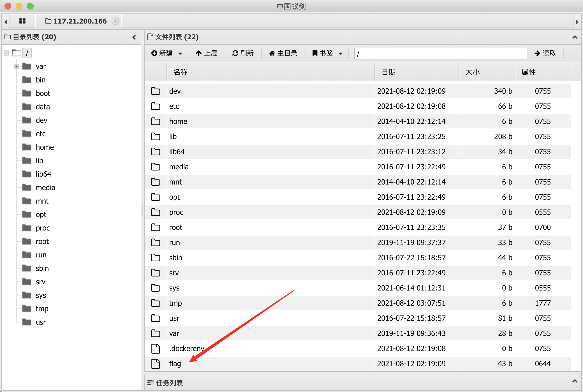
Task: Collapse the file list panel
Action: [575, 37]
